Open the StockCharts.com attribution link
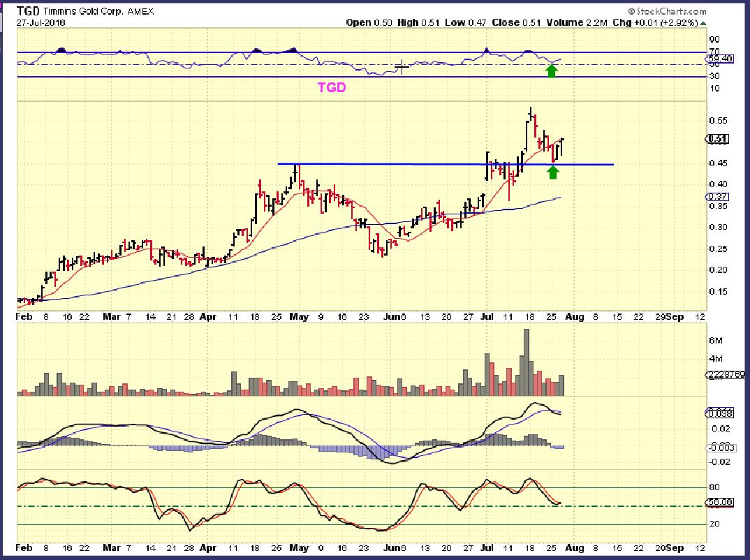The width and height of the screenshot is (750, 560). coord(667,11)
